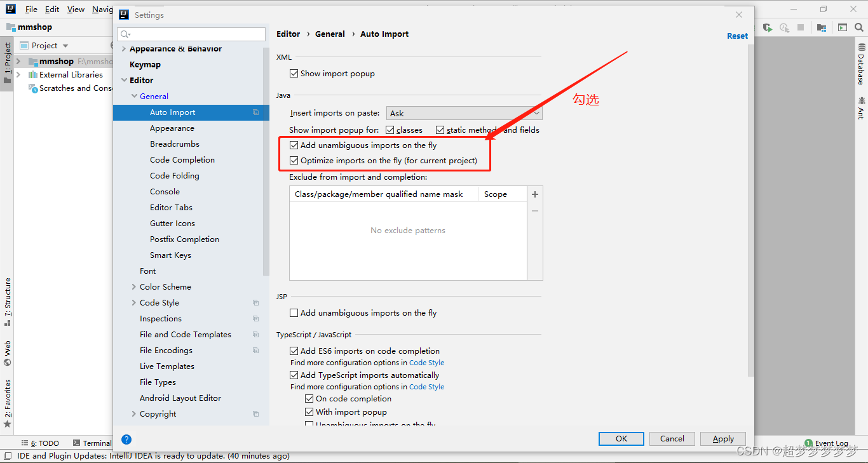
Task: Open the Ant tool window
Action: pyautogui.click(x=862, y=108)
